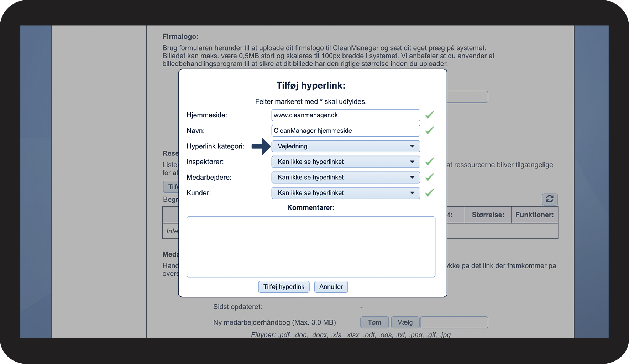Screen dimensions: 629x364
Task: Click the refresh icon above the resource table
Action: click(550, 199)
